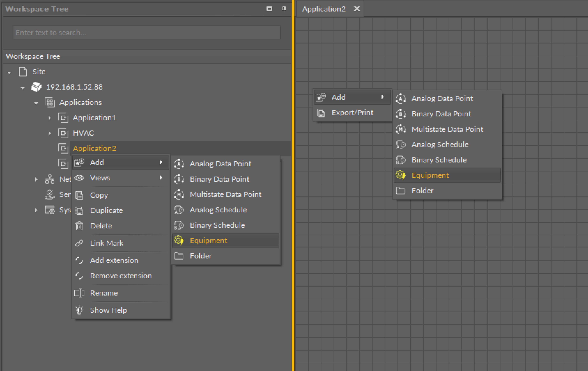Click the pin icon in Workspace Tree header
588x371 pixels.
coord(284,9)
